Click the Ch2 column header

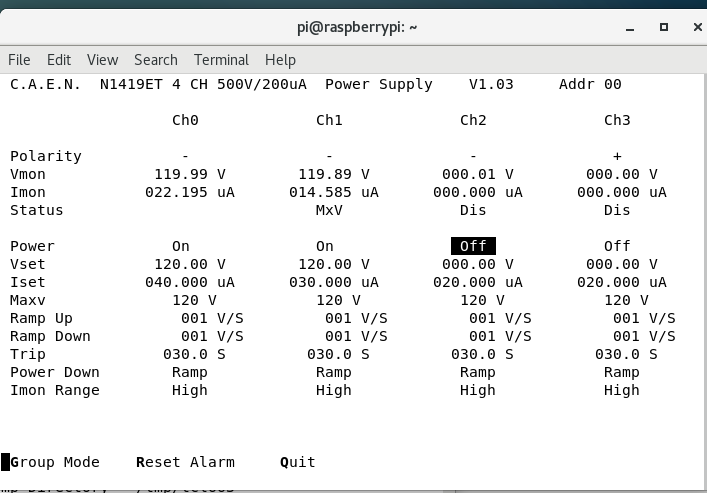coord(473,120)
